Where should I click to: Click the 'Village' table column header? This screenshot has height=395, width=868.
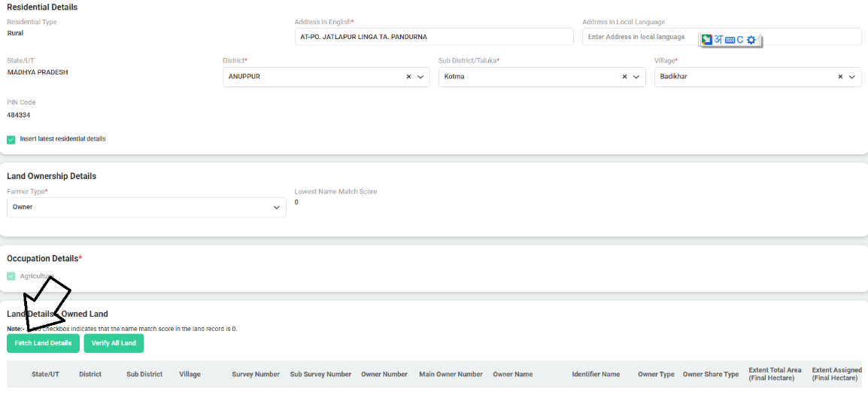click(x=190, y=374)
